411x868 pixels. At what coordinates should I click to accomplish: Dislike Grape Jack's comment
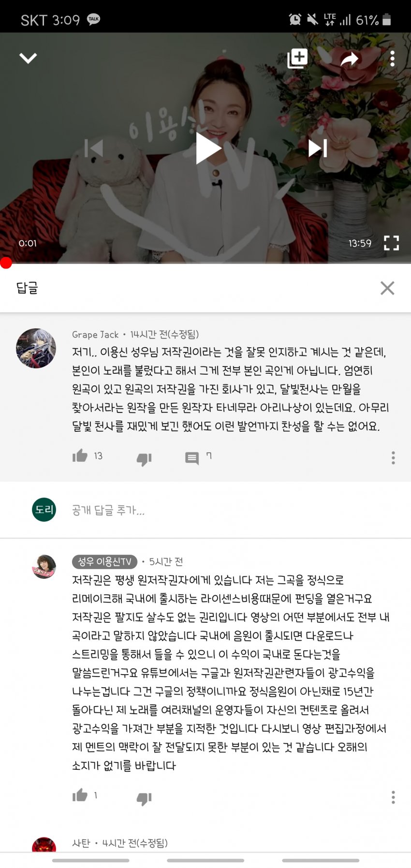click(144, 459)
